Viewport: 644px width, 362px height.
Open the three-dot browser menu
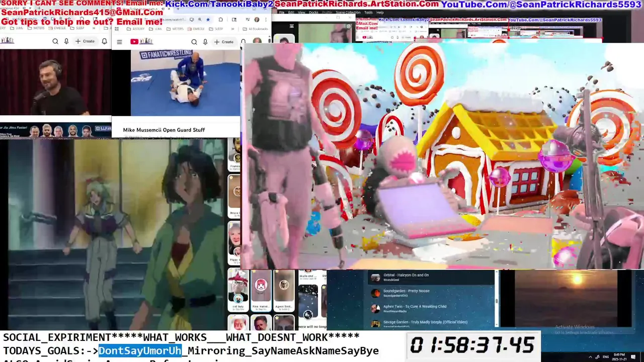tap(266, 20)
